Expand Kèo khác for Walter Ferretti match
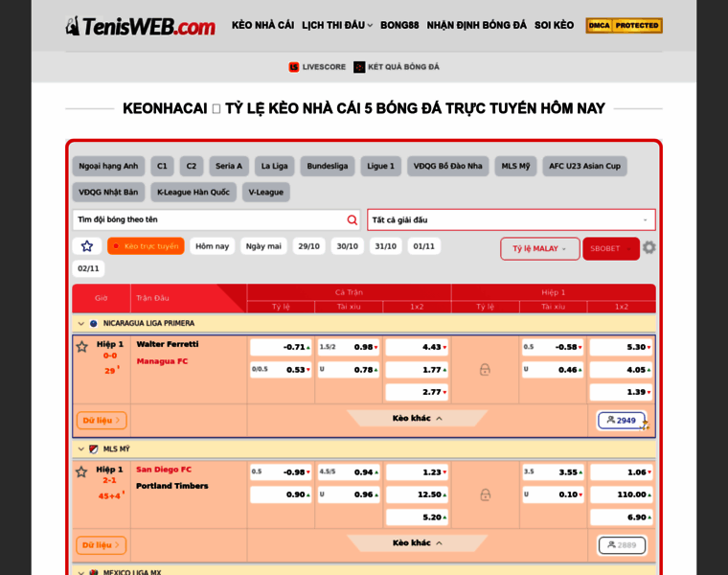The width and height of the screenshot is (728, 575). 417,418
